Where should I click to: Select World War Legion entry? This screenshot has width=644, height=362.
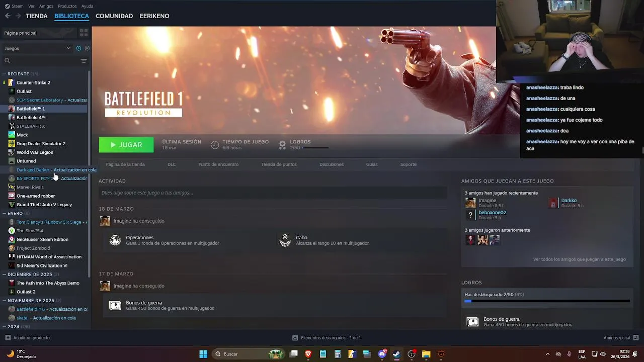[35, 152]
